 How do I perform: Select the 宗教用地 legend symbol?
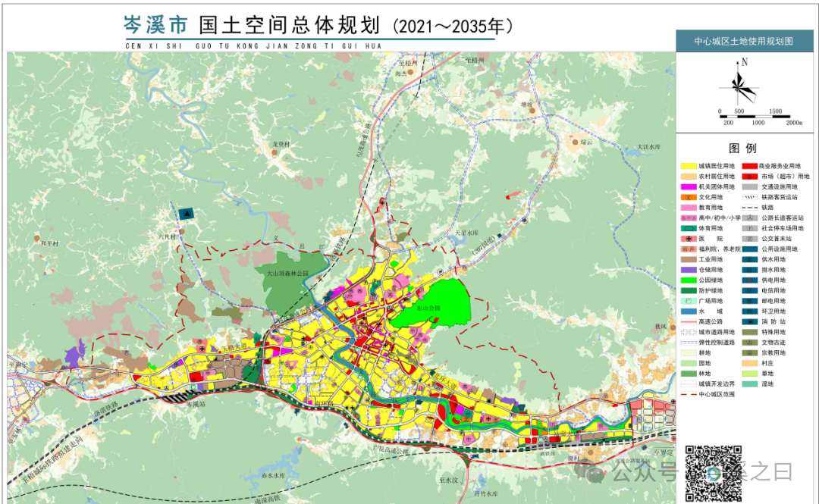750,352
